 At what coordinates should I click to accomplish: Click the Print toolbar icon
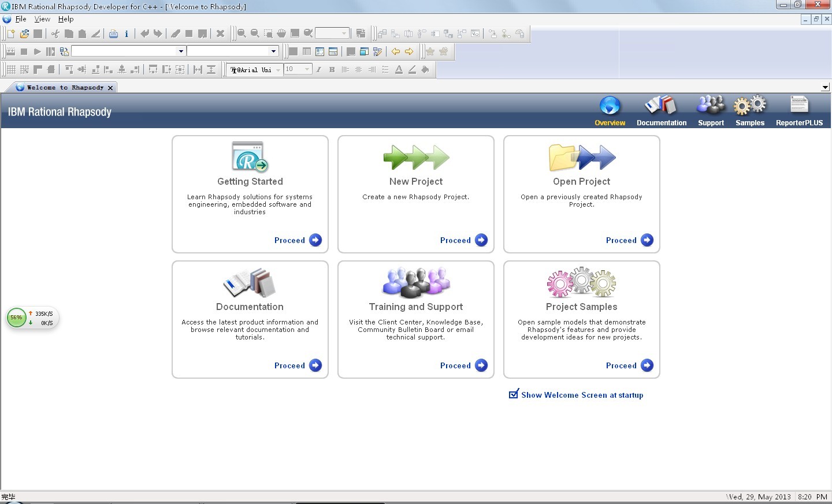click(x=113, y=33)
